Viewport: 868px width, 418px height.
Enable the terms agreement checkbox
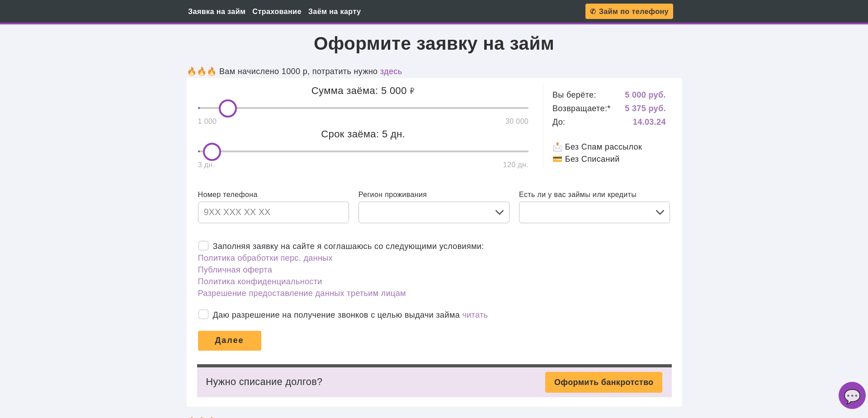[x=203, y=245]
